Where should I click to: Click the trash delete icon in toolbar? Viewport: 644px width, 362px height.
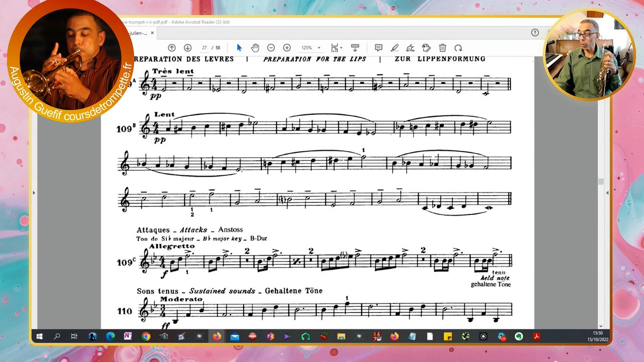click(x=443, y=48)
